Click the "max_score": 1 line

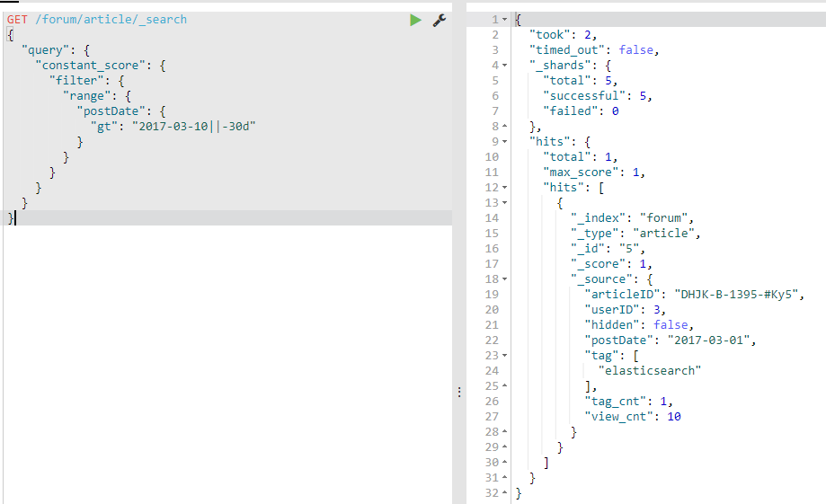[x=594, y=172]
